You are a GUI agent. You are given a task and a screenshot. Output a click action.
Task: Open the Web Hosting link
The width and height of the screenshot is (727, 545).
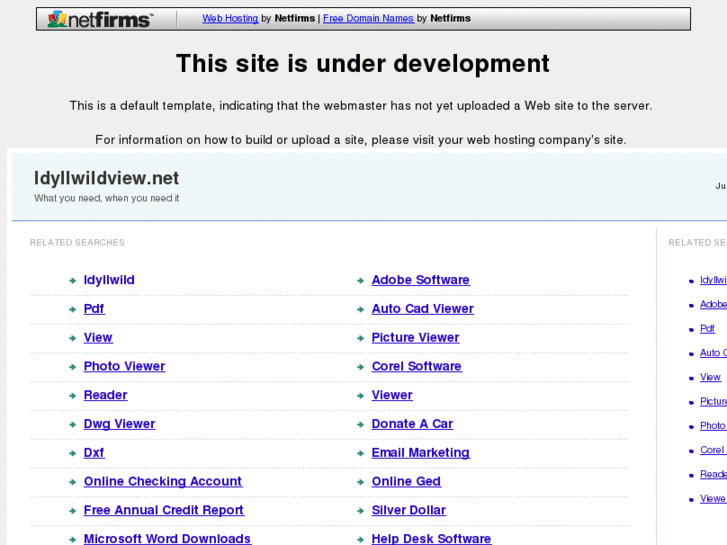(230, 19)
